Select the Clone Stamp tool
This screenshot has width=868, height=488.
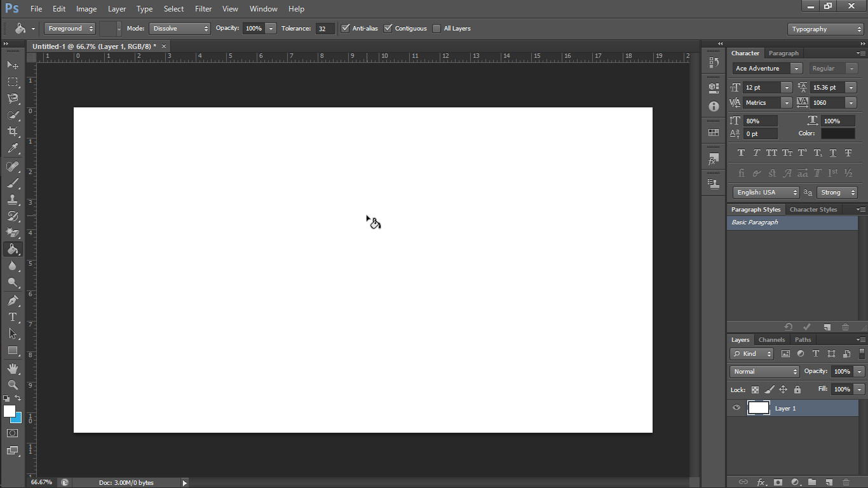(13, 200)
